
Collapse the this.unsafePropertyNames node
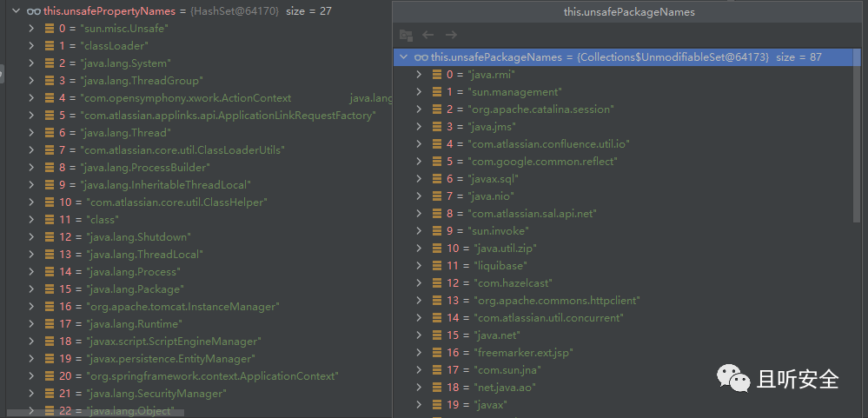pyautogui.click(x=16, y=10)
